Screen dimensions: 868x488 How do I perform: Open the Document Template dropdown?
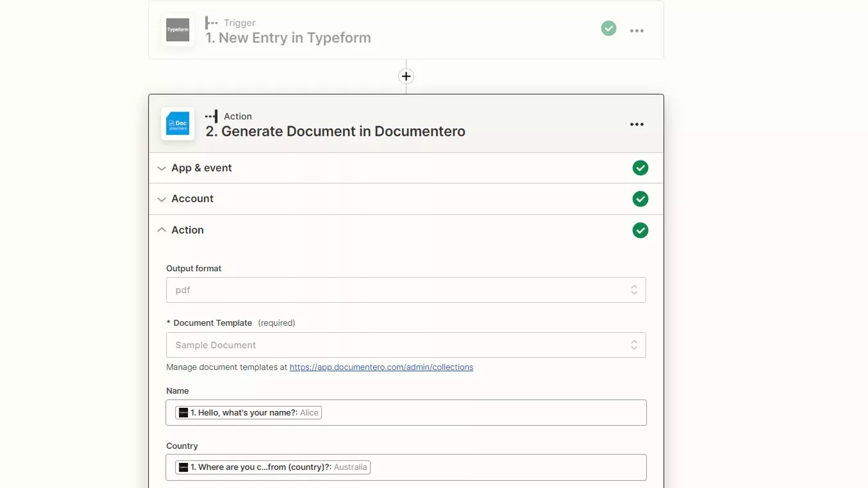tap(405, 345)
